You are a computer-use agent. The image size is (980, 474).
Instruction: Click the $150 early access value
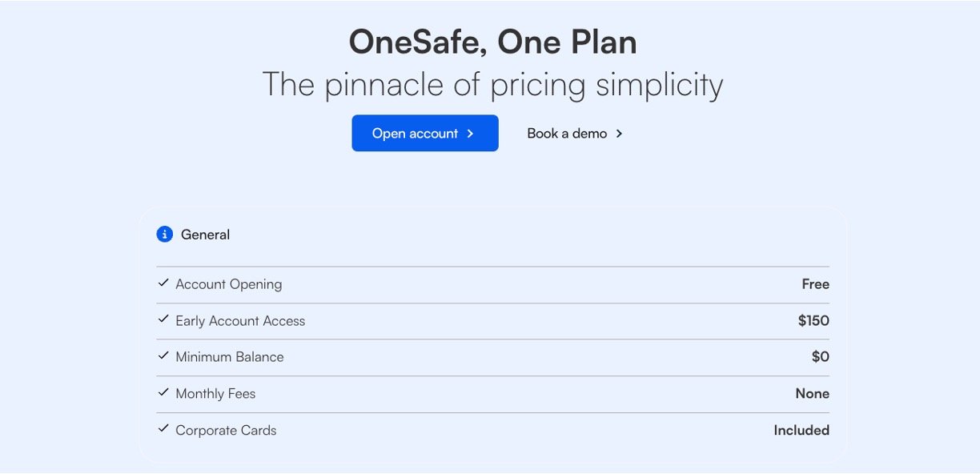[x=813, y=321]
